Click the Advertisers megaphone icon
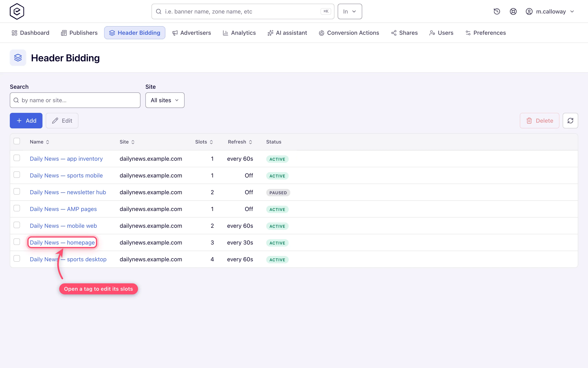The width and height of the screenshot is (588, 368). tap(175, 33)
